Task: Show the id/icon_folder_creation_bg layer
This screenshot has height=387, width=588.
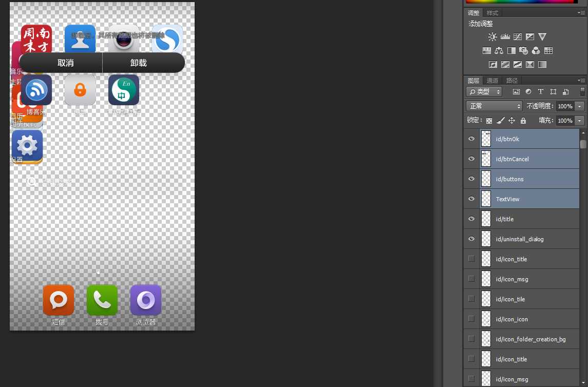Action: (471, 339)
